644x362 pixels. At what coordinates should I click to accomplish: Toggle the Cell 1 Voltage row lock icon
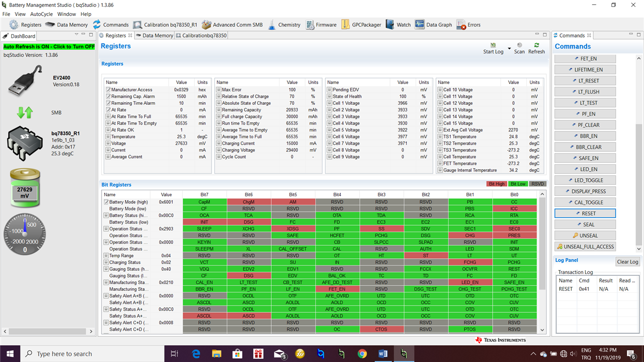click(x=330, y=103)
